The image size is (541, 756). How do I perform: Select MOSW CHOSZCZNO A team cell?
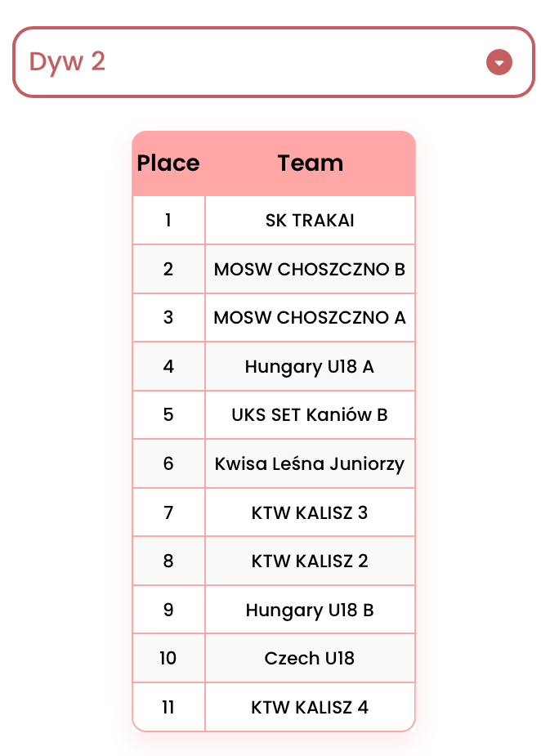tap(310, 318)
